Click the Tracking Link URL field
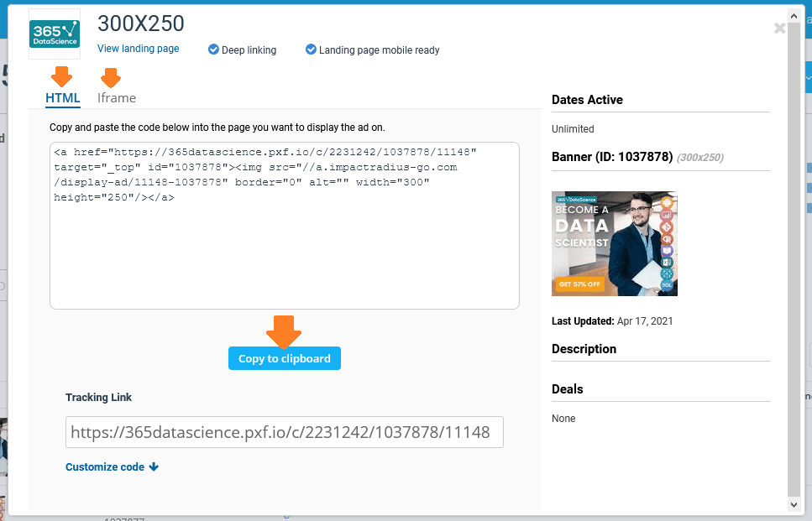The height and width of the screenshot is (521, 812). [x=285, y=432]
